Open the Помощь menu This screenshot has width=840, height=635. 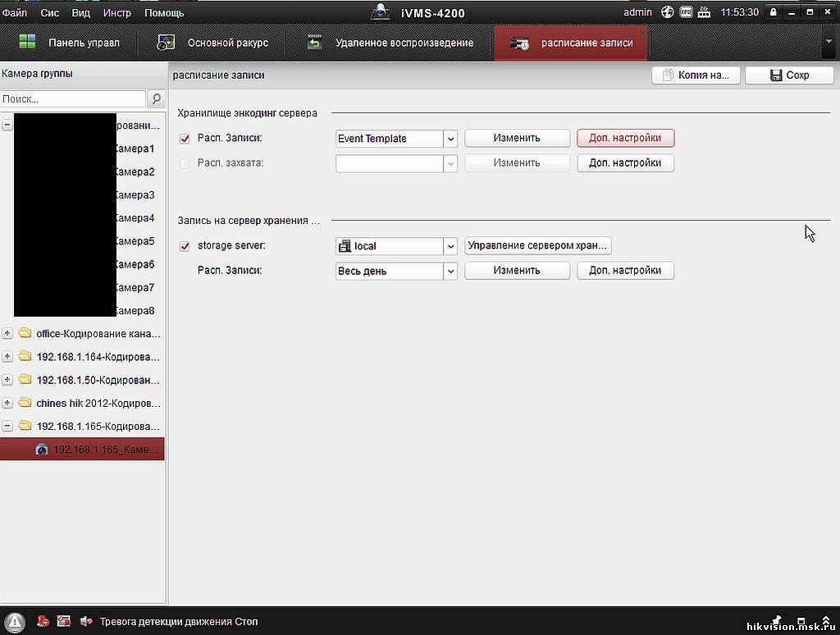pos(164,12)
